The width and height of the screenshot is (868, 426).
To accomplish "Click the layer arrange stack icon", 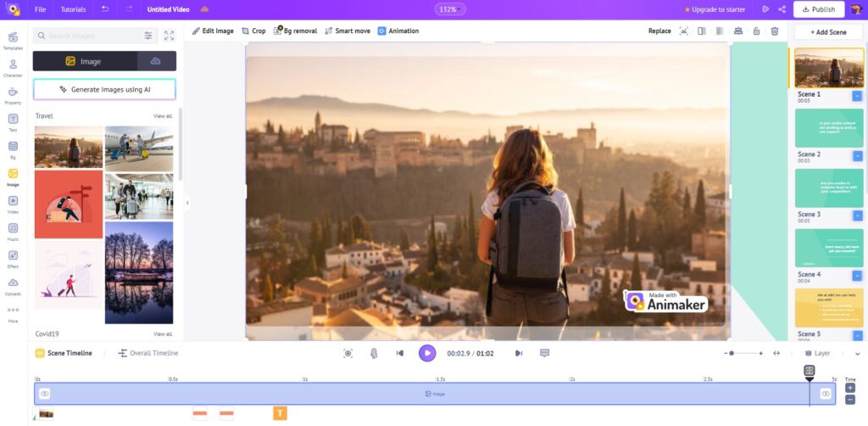I will [x=738, y=31].
